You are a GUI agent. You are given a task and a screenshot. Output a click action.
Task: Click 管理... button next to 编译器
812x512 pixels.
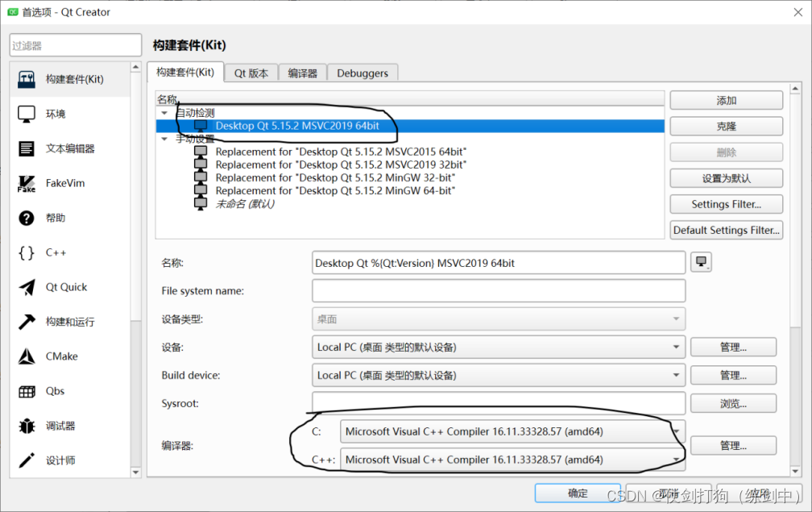pyautogui.click(x=733, y=446)
